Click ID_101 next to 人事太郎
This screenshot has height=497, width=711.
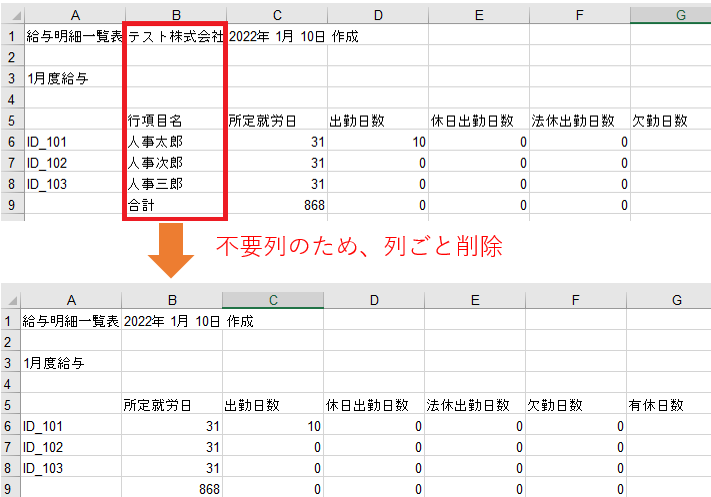coord(75,142)
